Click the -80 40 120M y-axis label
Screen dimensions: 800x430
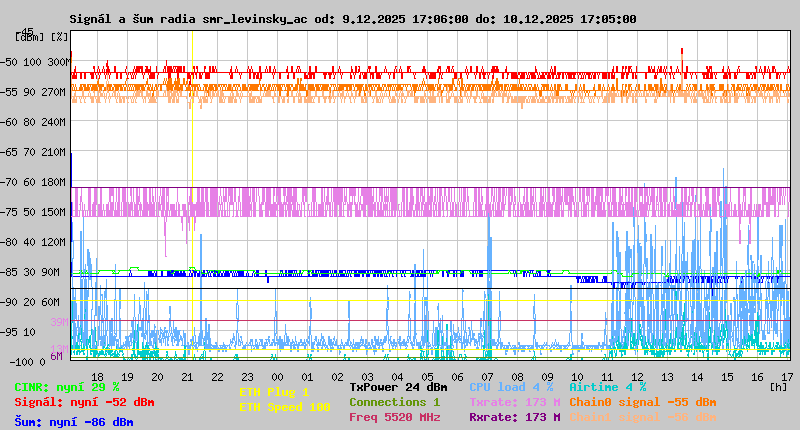click(x=33, y=242)
